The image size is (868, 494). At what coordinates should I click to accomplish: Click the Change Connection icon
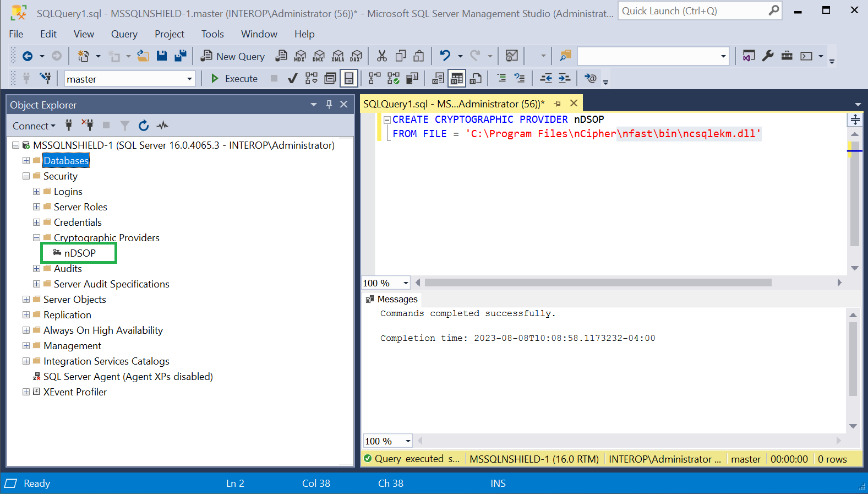coord(45,78)
